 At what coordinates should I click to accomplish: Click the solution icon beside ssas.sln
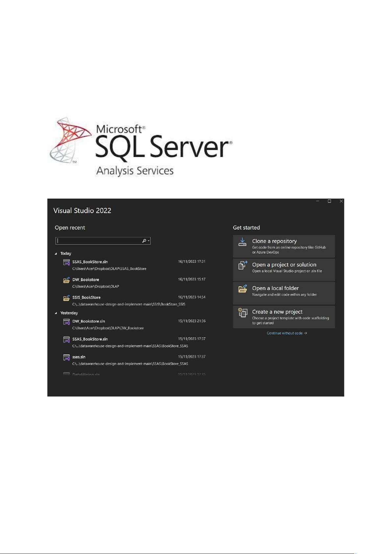[66, 357]
